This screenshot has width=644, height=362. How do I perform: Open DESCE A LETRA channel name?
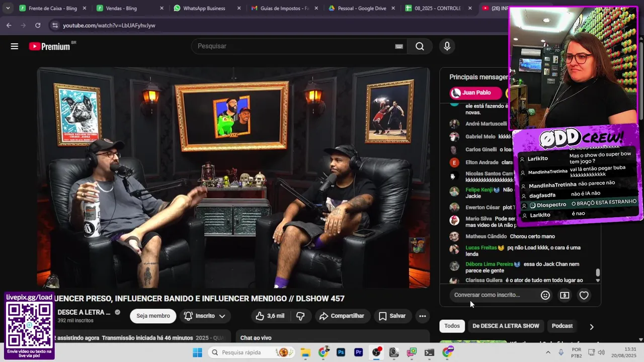tap(84, 312)
